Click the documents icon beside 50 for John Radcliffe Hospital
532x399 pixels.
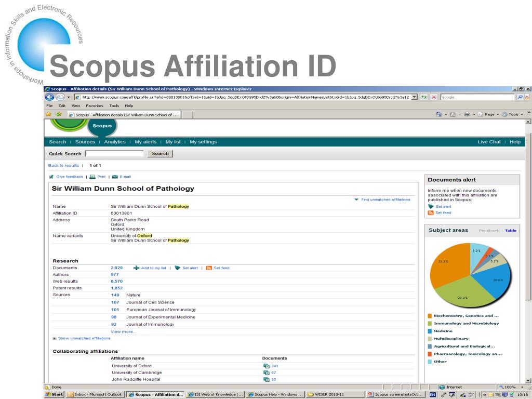pos(267,379)
